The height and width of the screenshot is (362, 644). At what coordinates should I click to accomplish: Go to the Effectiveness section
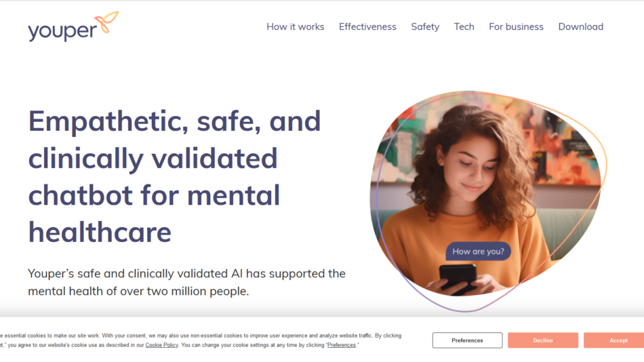367,27
